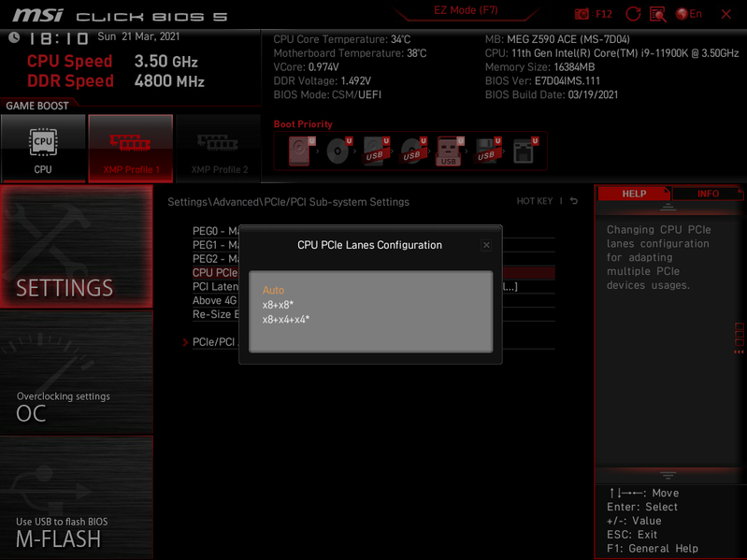Select the hard disk boot priority device
Viewport: 747px width, 560px height.
pyautogui.click(x=302, y=151)
